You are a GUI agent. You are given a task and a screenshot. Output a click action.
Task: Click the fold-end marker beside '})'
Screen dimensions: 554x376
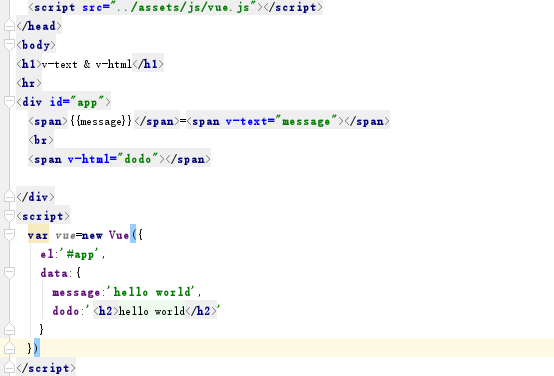pyautogui.click(x=9, y=349)
